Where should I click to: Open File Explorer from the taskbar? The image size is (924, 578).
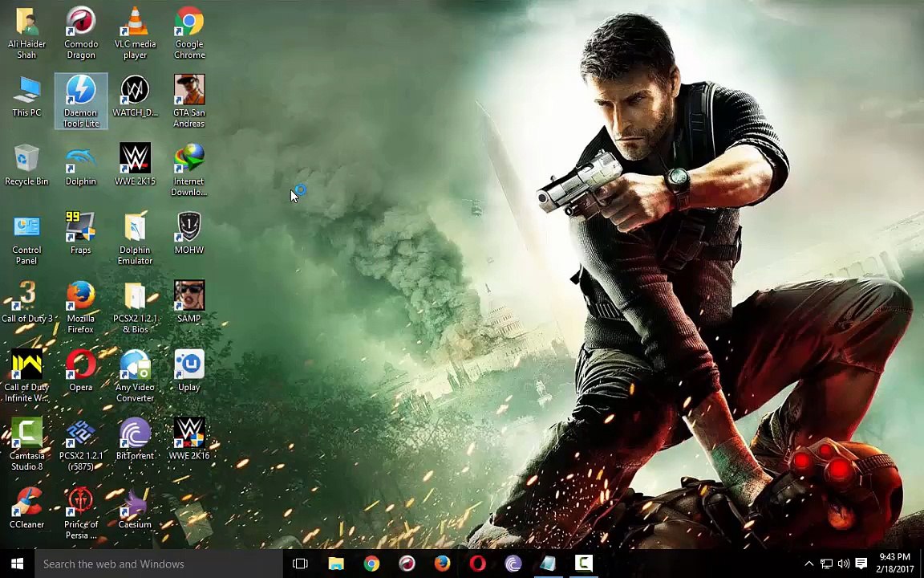pos(336,564)
